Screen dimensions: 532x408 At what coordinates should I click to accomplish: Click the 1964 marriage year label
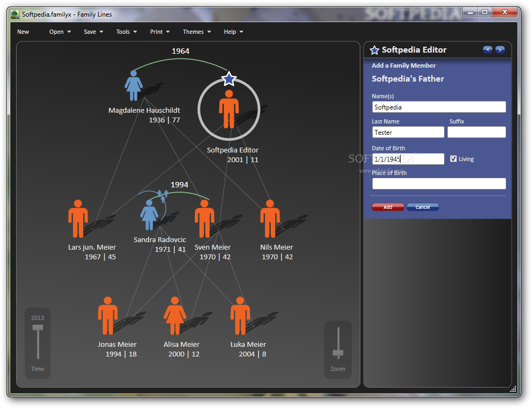pyautogui.click(x=181, y=51)
